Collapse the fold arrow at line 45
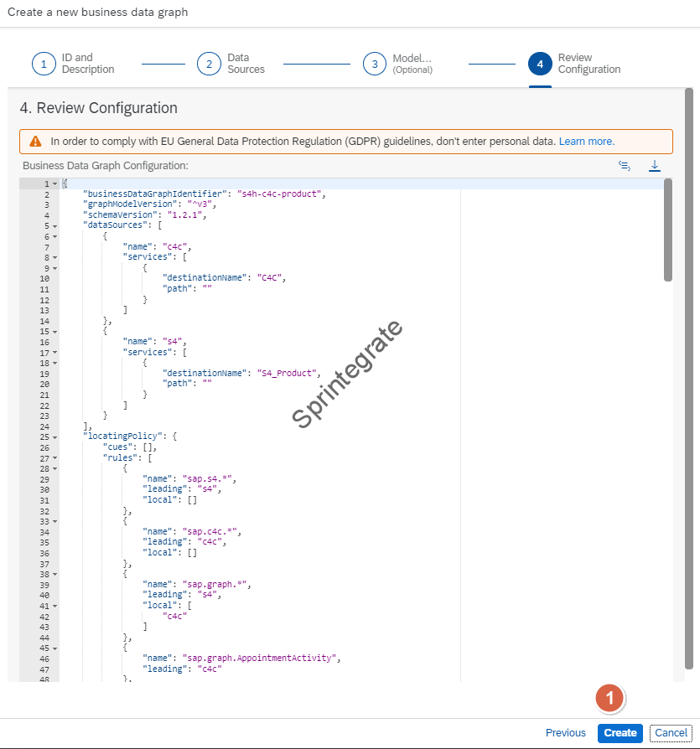700x749 pixels. click(x=55, y=648)
